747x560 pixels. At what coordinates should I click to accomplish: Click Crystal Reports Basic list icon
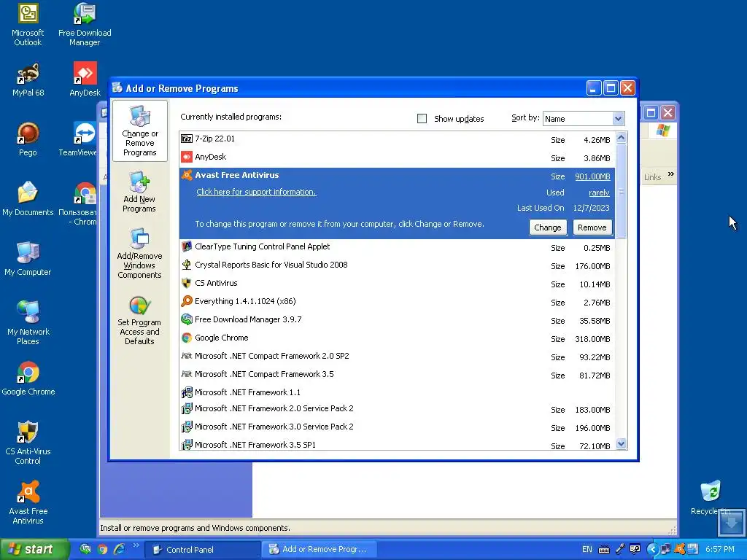[187, 265]
